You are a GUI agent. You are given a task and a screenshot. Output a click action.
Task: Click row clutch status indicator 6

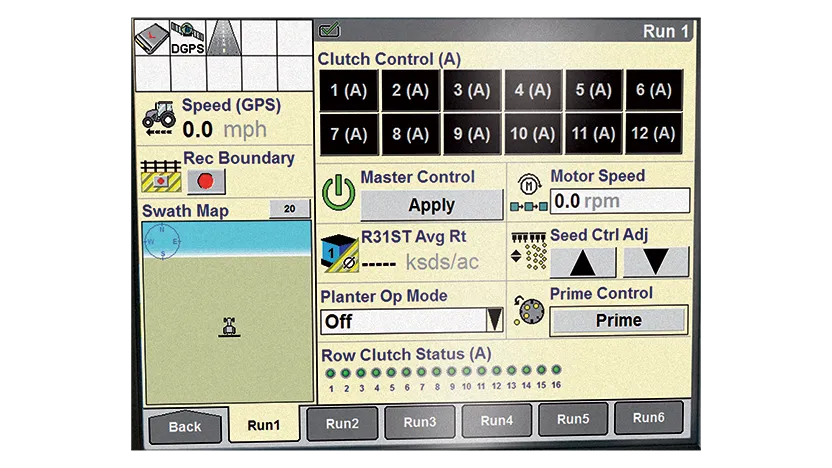(x=406, y=372)
